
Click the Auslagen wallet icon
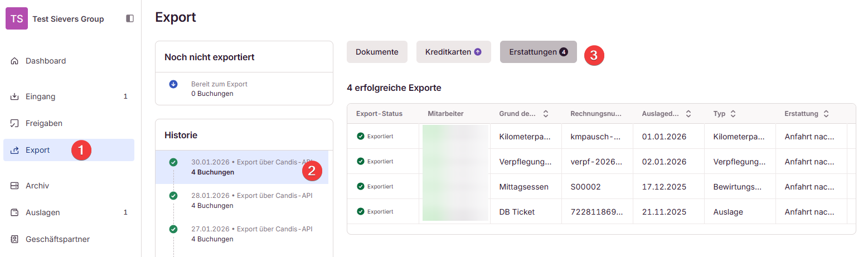tap(15, 212)
